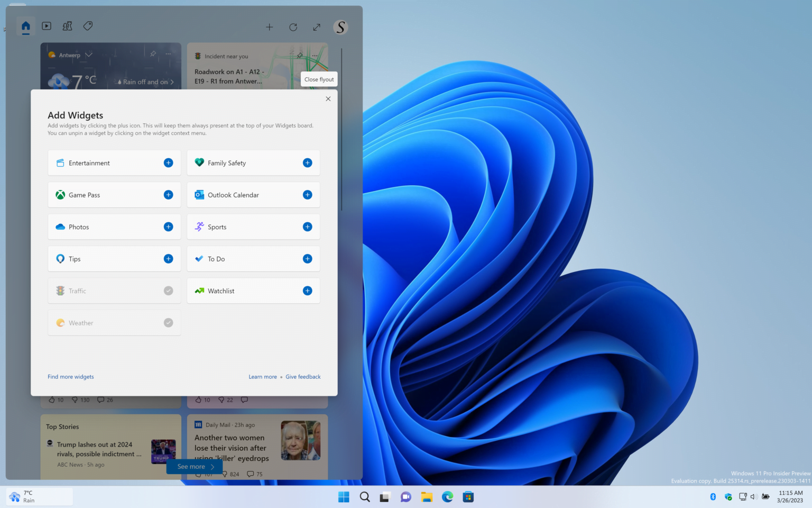Add the Family Safety widget

(307, 163)
